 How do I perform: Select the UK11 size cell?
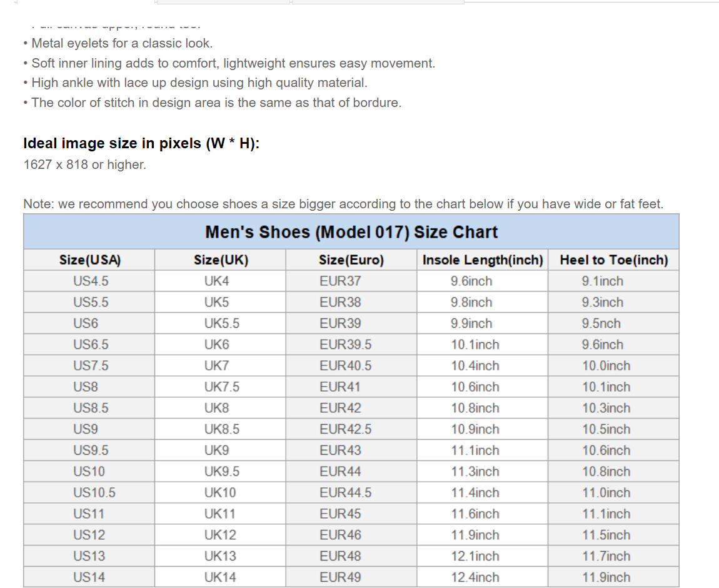pos(220,514)
